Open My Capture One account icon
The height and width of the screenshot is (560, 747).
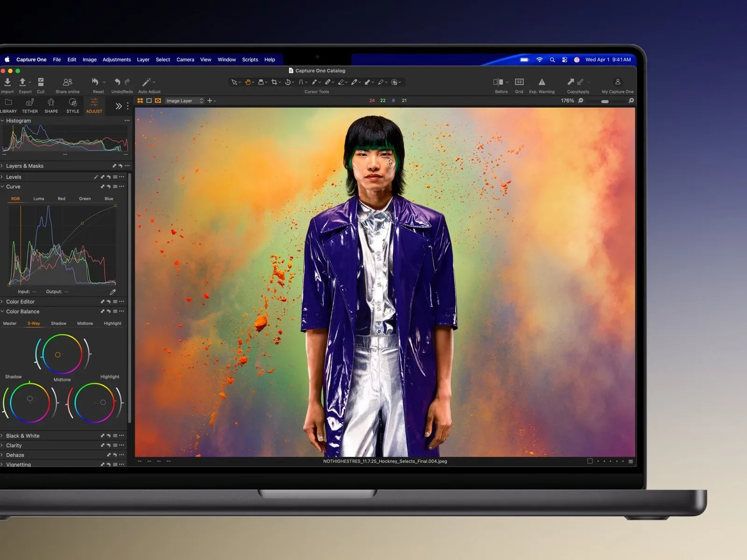[618, 82]
